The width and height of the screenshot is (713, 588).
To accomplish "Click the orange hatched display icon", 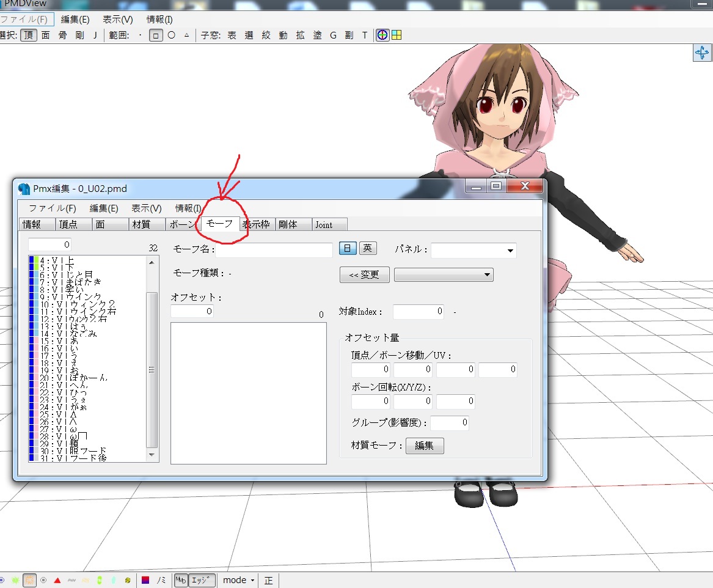I will [29, 580].
